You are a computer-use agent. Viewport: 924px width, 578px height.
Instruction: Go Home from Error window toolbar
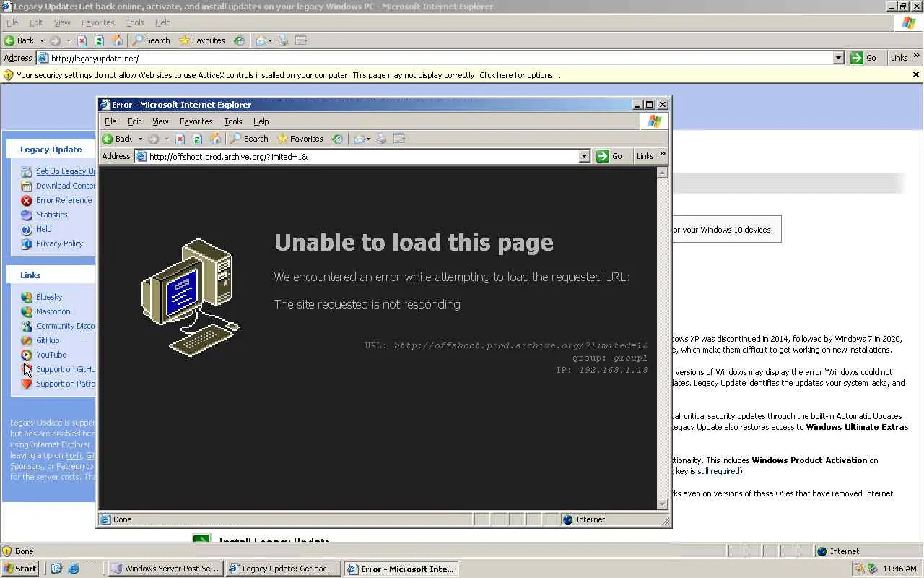215,139
